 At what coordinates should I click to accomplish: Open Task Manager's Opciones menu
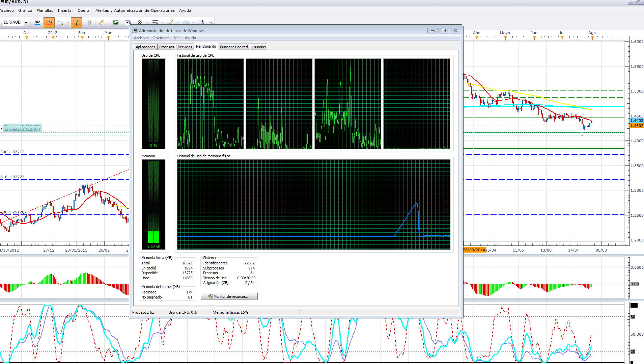tap(161, 38)
